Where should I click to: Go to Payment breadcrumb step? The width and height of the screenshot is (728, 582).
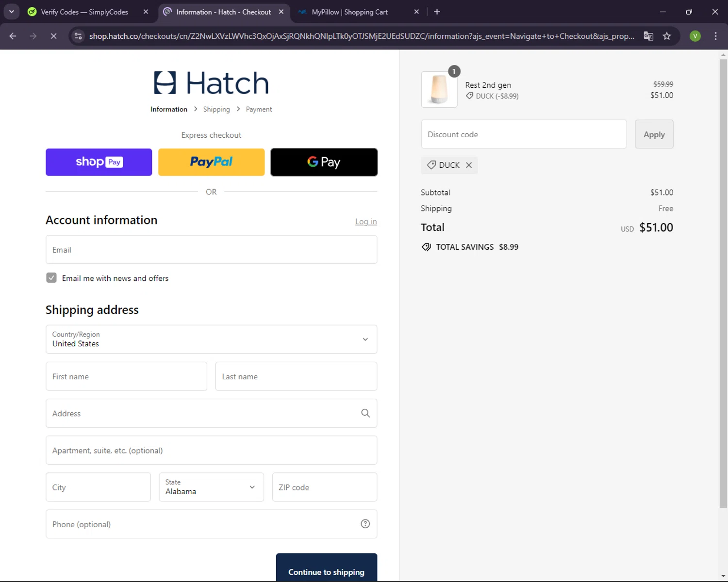pyautogui.click(x=259, y=109)
